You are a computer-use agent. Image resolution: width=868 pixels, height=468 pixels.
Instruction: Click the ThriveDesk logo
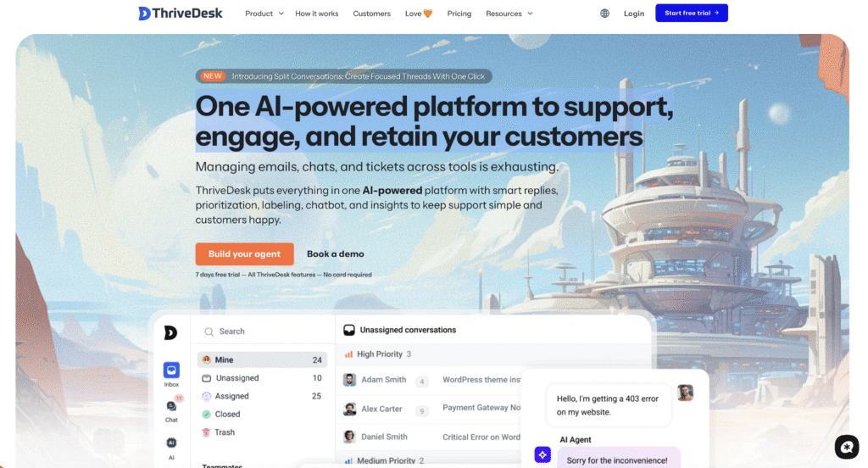[x=181, y=14]
